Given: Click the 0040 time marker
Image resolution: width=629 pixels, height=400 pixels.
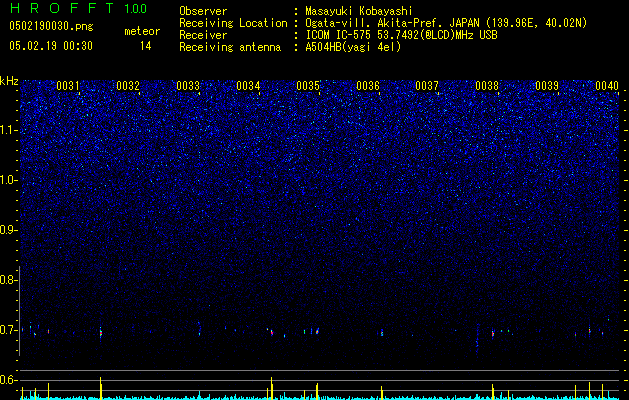Looking at the screenshot, I should (x=607, y=86).
